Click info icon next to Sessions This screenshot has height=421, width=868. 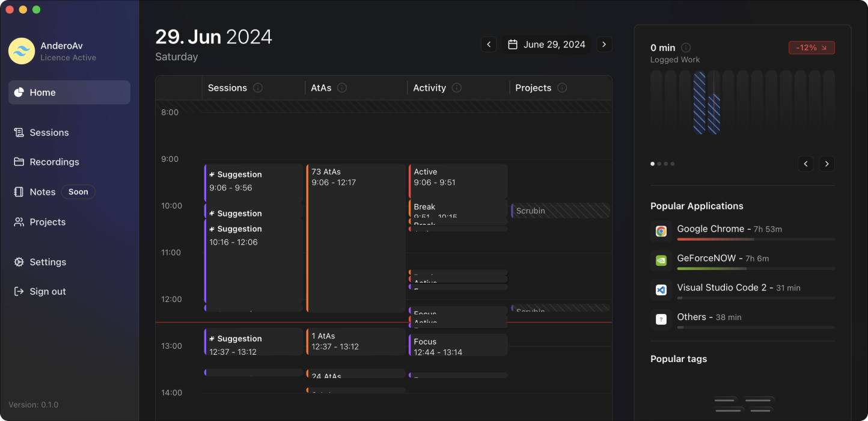pos(258,88)
